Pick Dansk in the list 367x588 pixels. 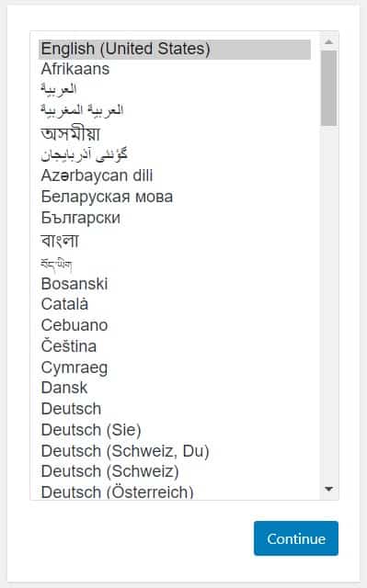click(175, 388)
